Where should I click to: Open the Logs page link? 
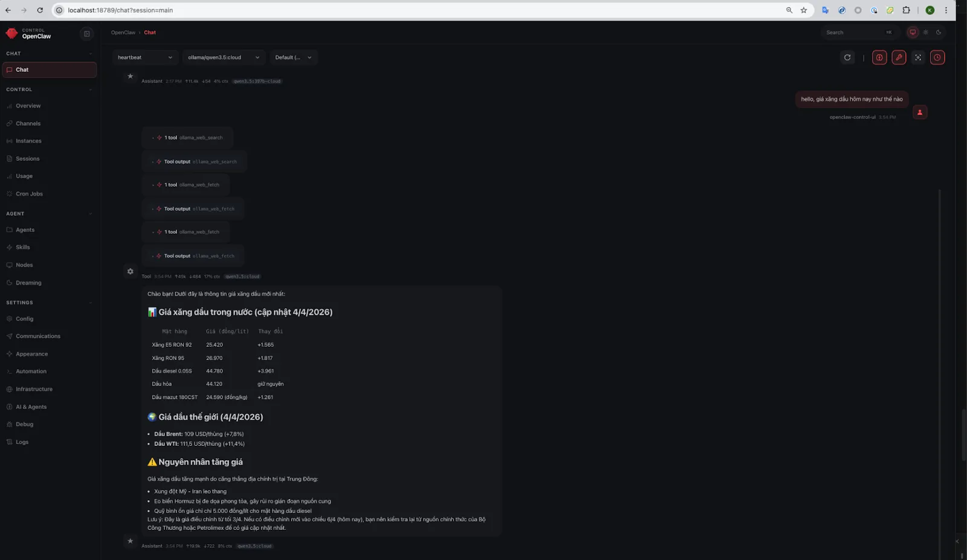pyautogui.click(x=22, y=442)
